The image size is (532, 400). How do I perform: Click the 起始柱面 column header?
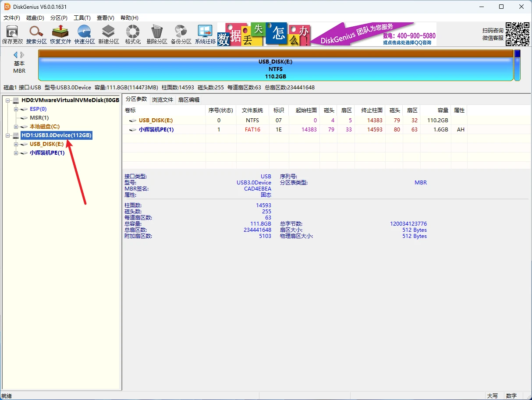click(304, 110)
